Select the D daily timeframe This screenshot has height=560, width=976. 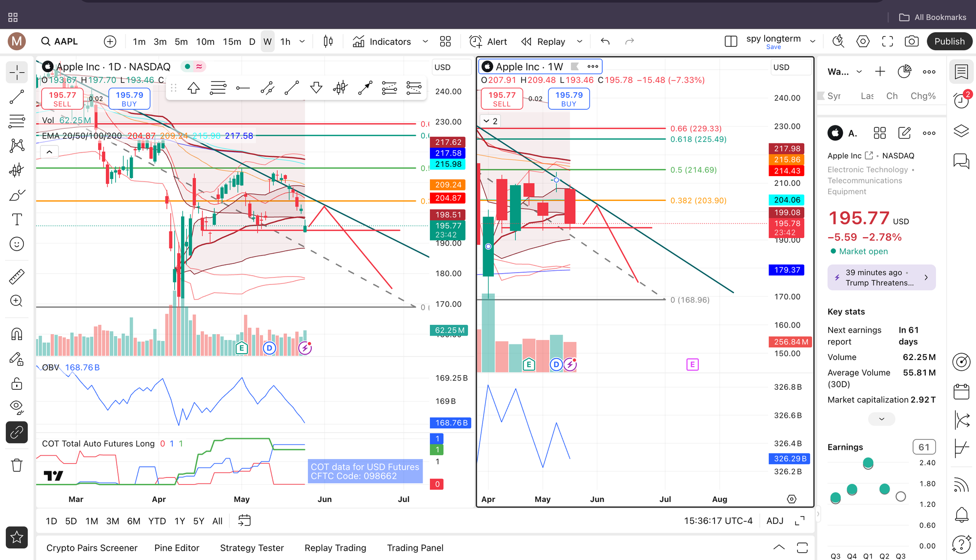[252, 41]
